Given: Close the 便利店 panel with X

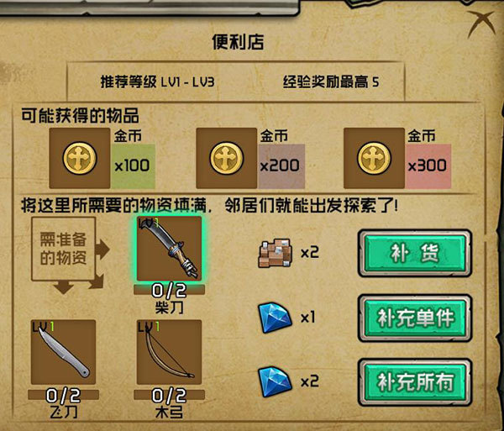Looking at the screenshot, I should [481, 24].
